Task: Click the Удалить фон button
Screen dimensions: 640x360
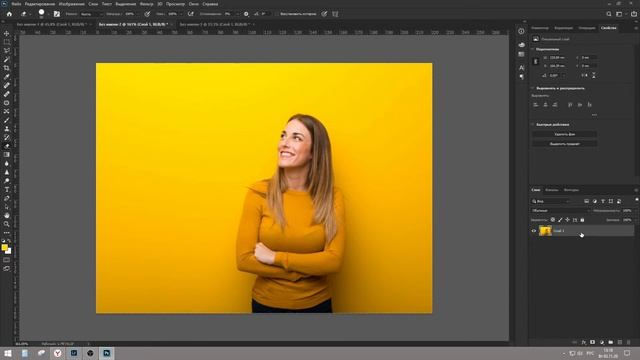Action: click(564, 134)
